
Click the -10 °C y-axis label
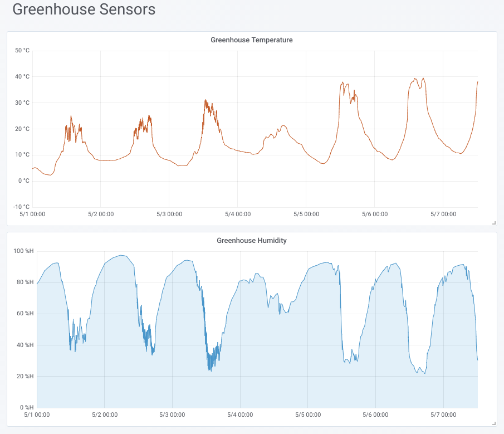pos(21,207)
